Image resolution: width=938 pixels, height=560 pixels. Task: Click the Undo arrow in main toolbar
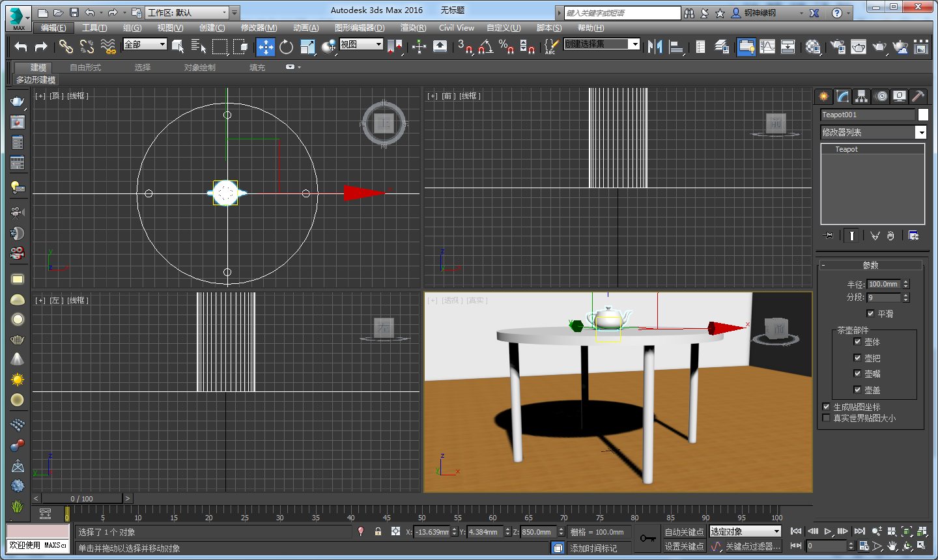click(21, 46)
